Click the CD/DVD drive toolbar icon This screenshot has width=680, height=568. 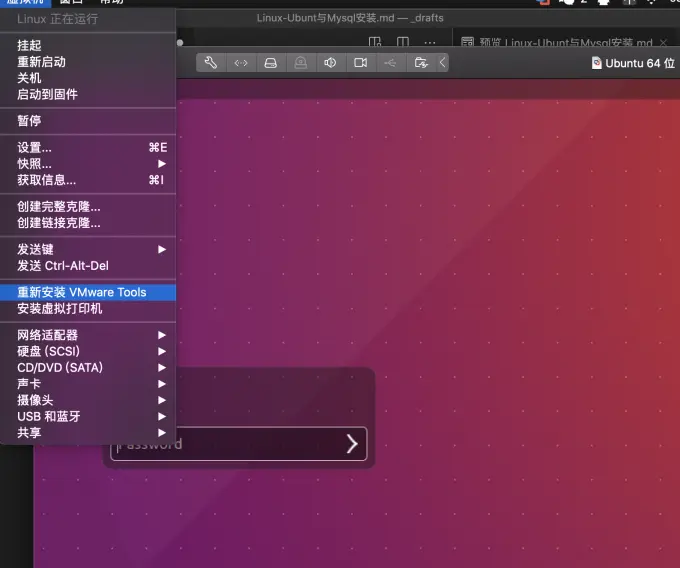tap(301, 63)
